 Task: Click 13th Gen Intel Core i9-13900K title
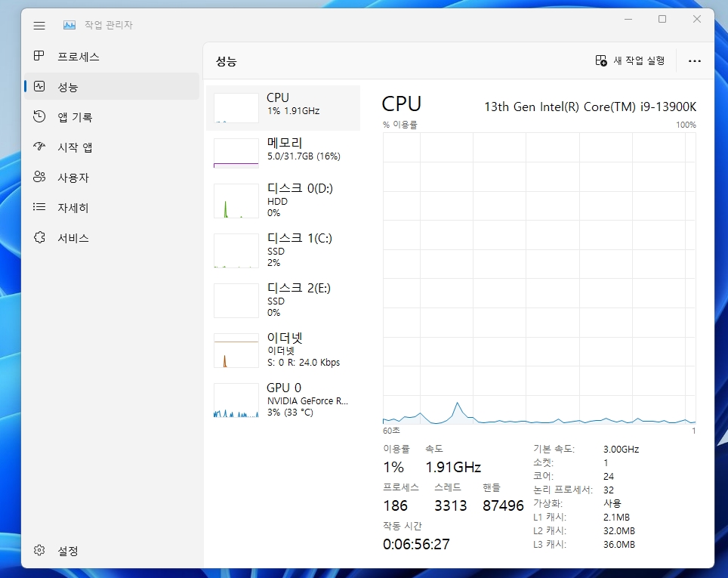[590, 107]
